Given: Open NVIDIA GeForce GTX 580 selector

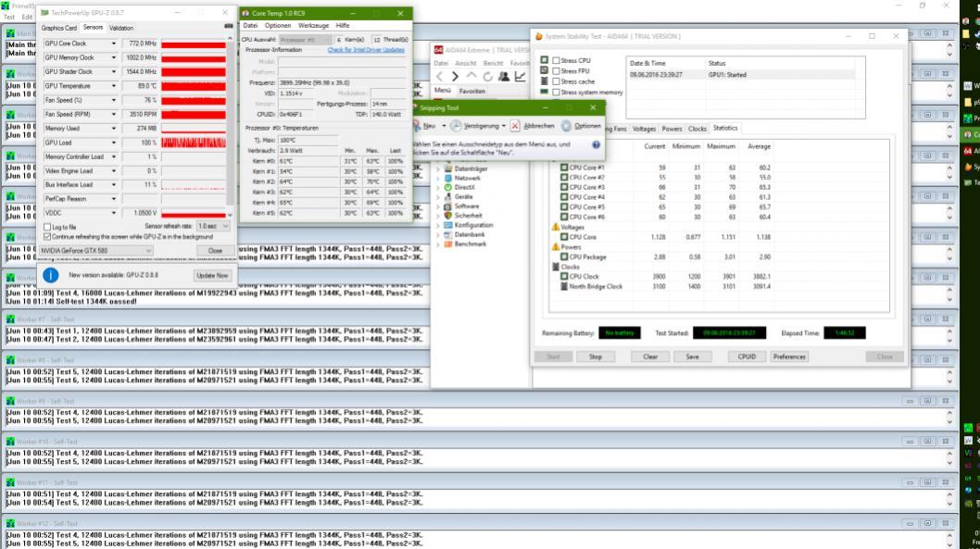Looking at the screenshot, I should pos(95,251).
